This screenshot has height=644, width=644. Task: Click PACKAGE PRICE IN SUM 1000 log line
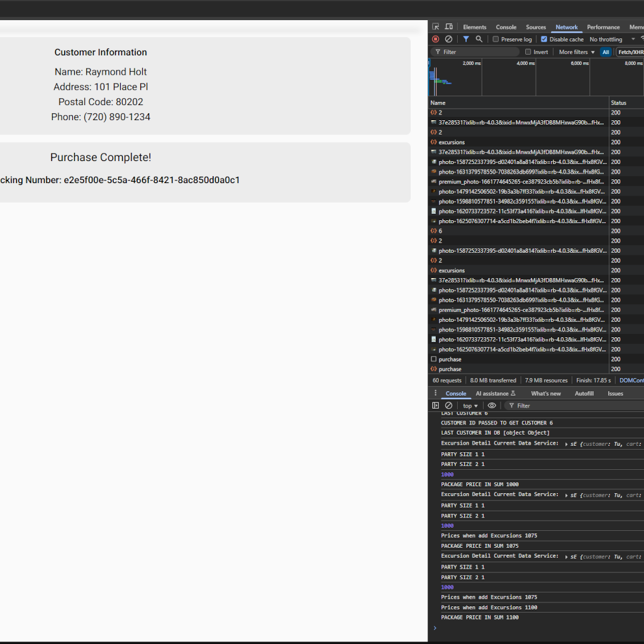[x=480, y=484]
